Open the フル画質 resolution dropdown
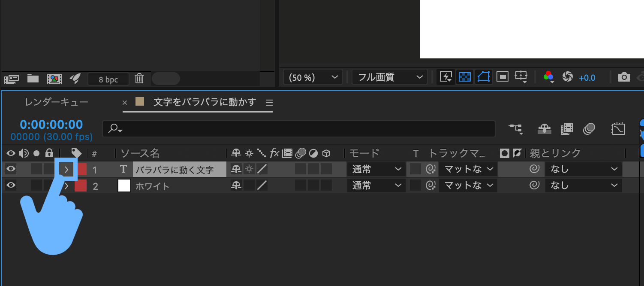This screenshot has width=644, height=286. click(390, 78)
